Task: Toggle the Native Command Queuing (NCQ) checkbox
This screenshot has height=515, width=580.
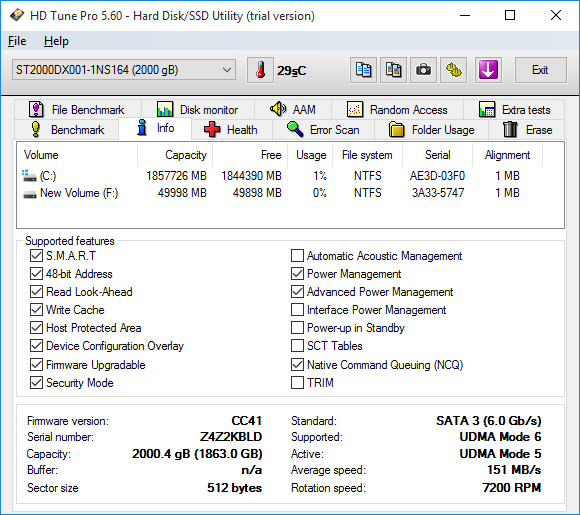Action: point(297,364)
